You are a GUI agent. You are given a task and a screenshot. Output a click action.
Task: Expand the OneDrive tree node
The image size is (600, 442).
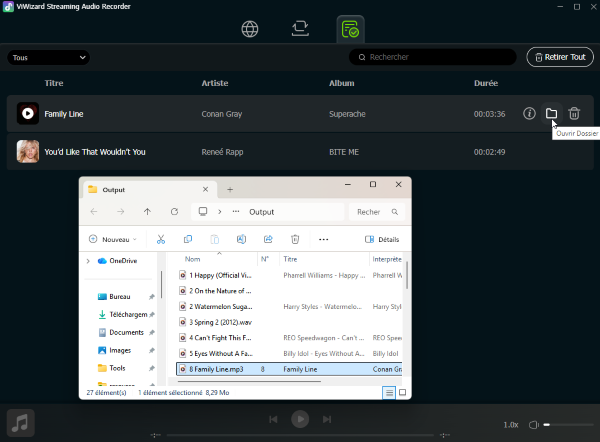[x=87, y=261]
